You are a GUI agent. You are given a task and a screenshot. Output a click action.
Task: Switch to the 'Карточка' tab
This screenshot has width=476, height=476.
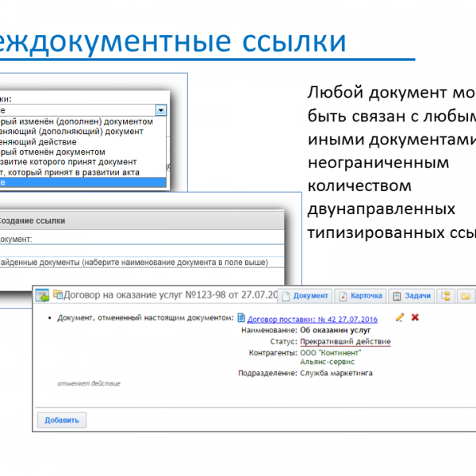pos(361,296)
